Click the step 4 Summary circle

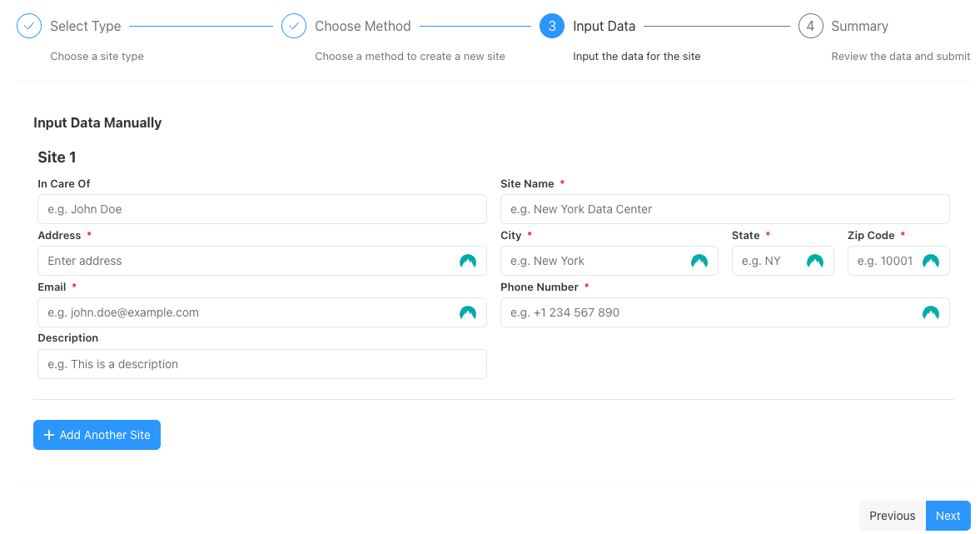tap(810, 26)
